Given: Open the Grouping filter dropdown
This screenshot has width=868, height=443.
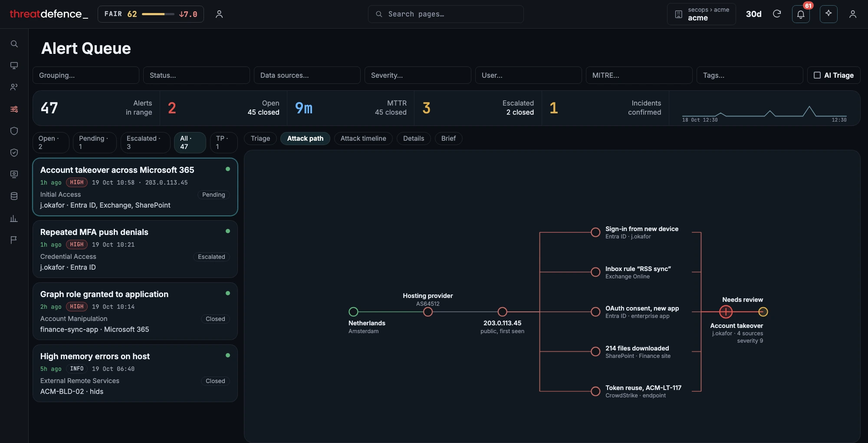Looking at the screenshot, I should tap(86, 75).
